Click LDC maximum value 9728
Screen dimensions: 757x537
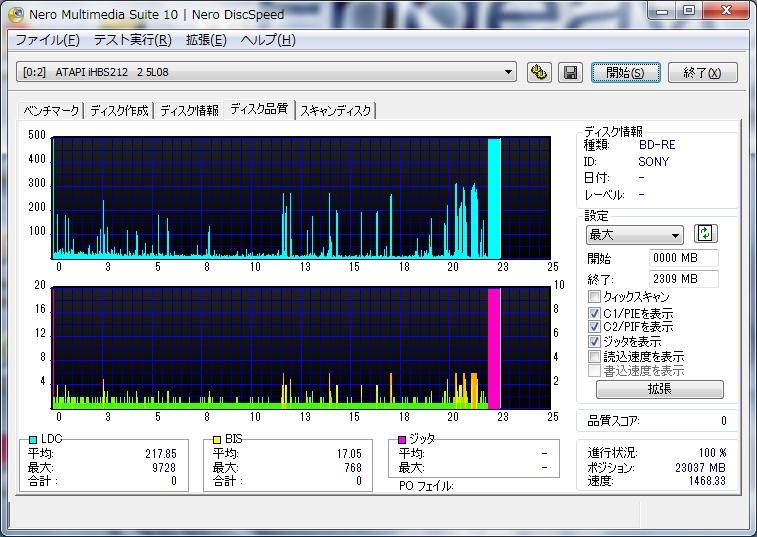pos(164,467)
